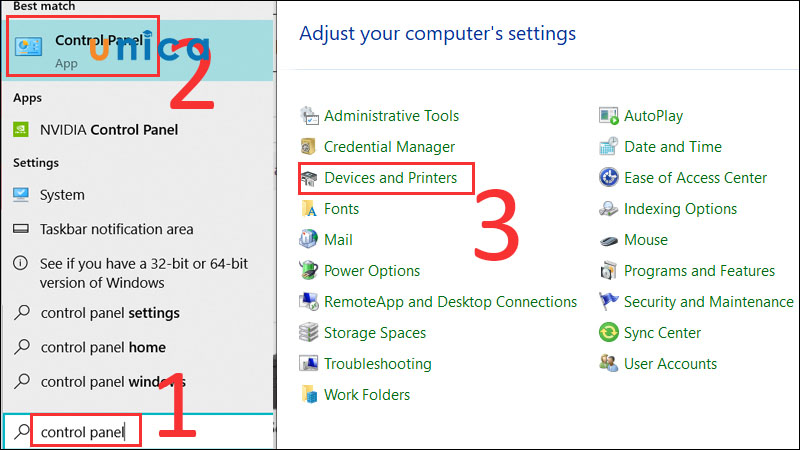The height and width of the screenshot is (450, 800).
Task: Open User Accounts settings
Action: pyautogui.click(x=670, y=364)
